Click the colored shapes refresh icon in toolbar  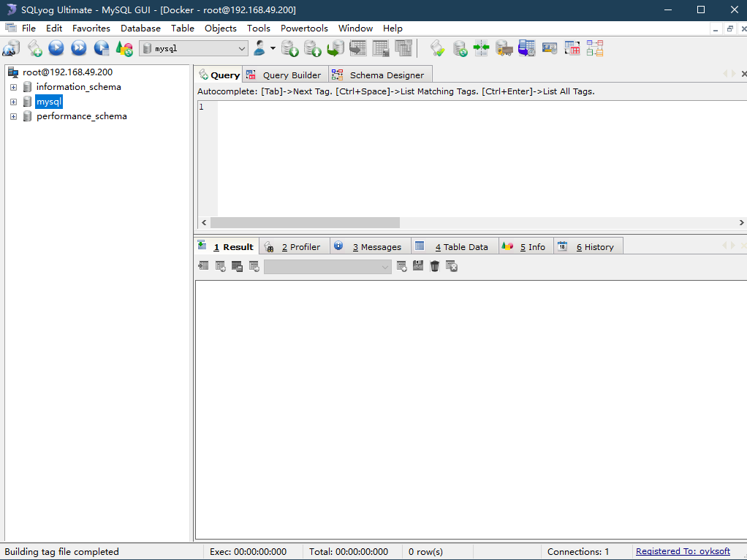coord(125,48)
